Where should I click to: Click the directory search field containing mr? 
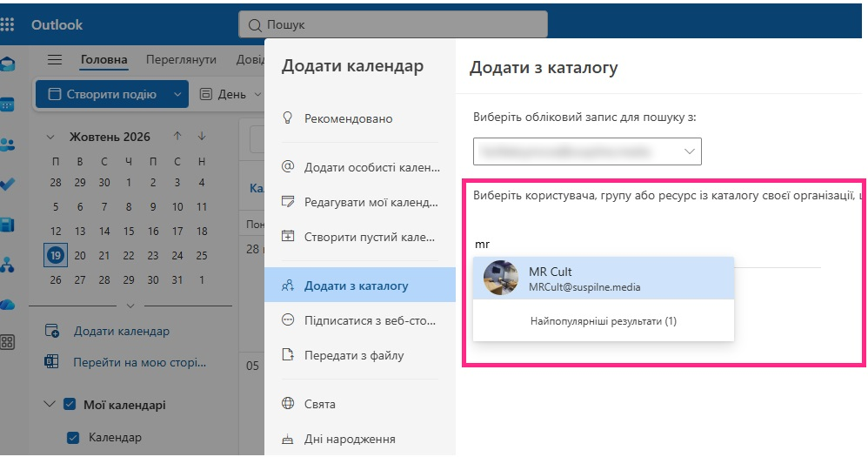point(646,245)
